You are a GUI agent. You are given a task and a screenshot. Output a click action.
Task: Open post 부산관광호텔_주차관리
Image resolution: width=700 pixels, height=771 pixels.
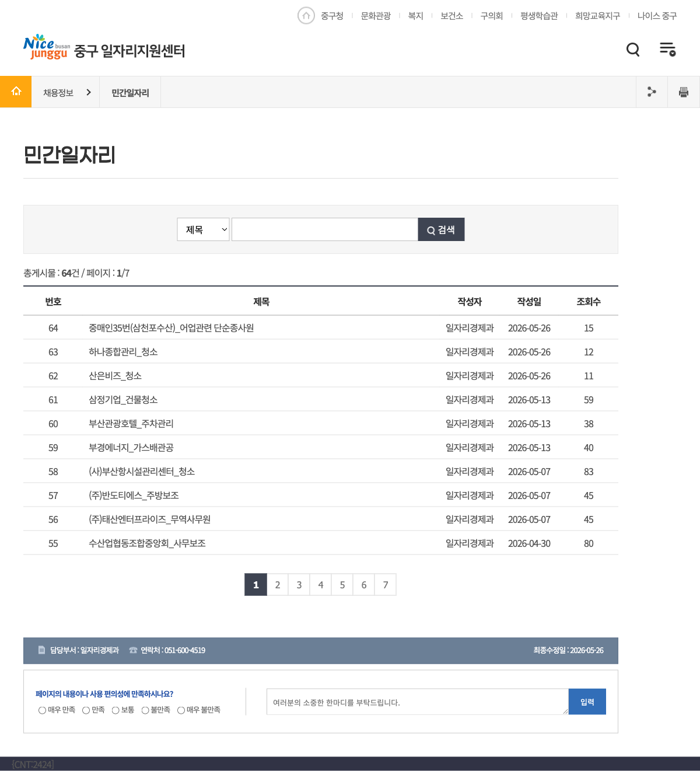(x=131, y=424)
